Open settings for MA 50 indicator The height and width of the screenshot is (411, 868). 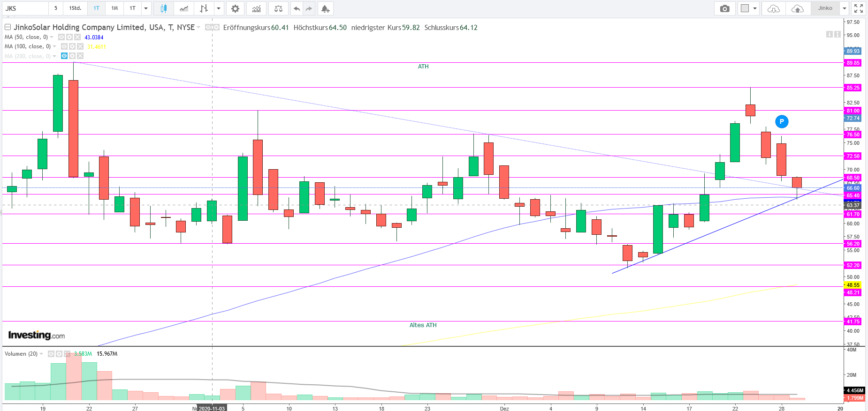69,37
